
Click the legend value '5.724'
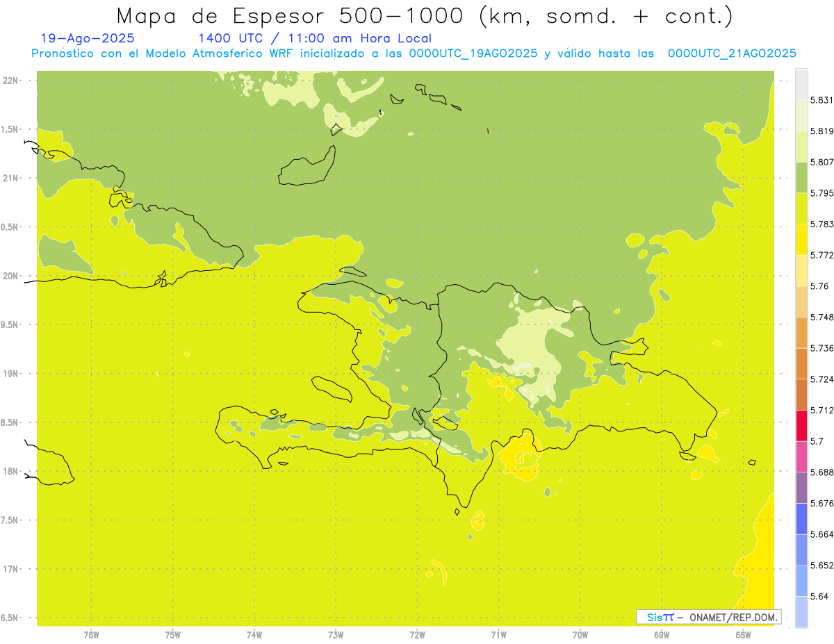821,379
